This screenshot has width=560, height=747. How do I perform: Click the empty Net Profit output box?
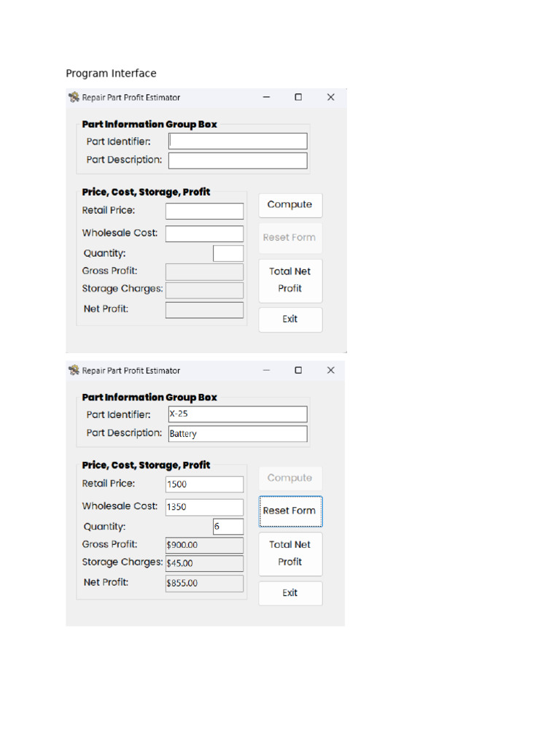point(204,309)
